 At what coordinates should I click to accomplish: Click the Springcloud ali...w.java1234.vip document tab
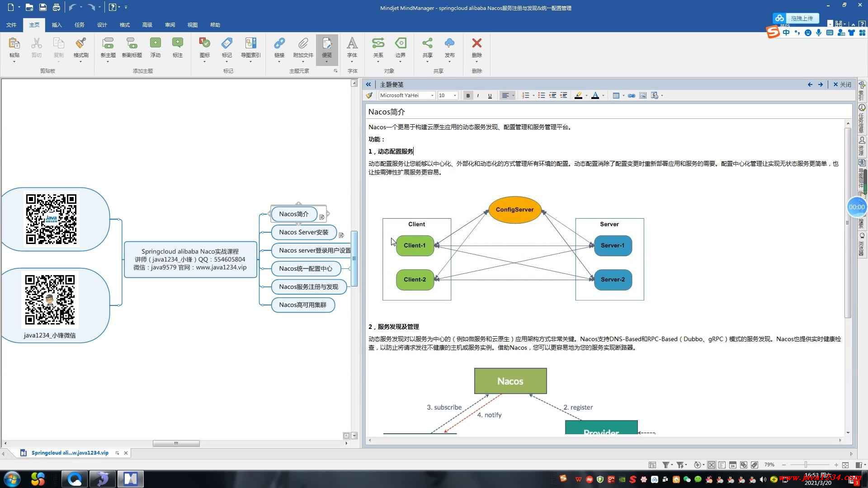point(70,453)
